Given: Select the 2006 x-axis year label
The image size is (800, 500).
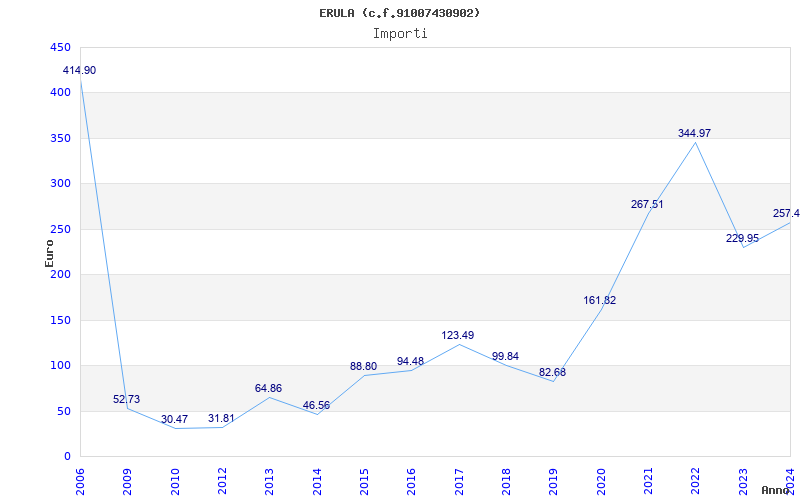Looking at the screenshot, I should (80, 481).
